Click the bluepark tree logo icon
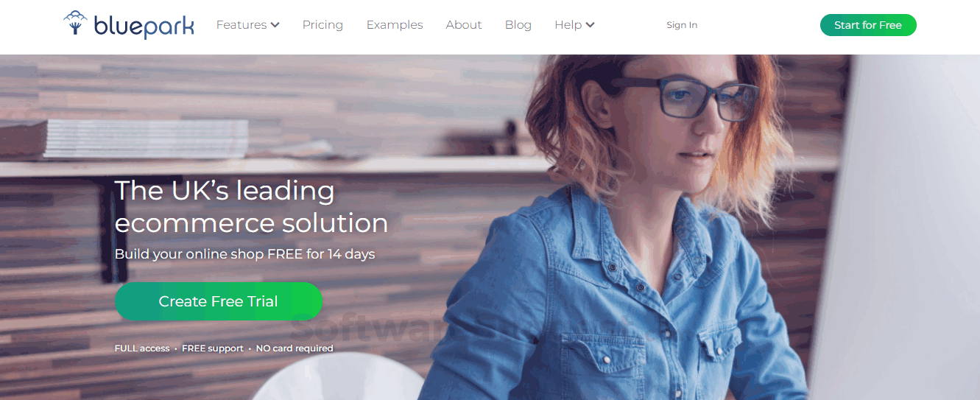The image size is (980, 400). 75,23
